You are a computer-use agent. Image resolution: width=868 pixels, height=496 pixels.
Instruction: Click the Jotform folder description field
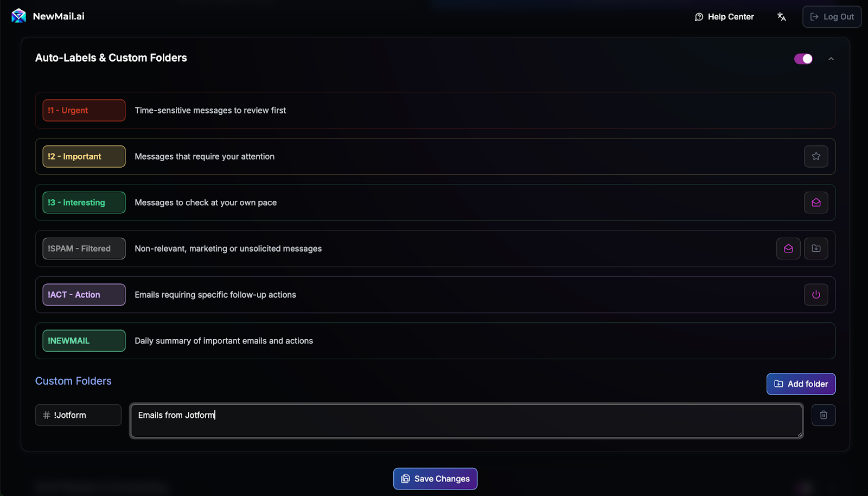click(x=466, y=421)
